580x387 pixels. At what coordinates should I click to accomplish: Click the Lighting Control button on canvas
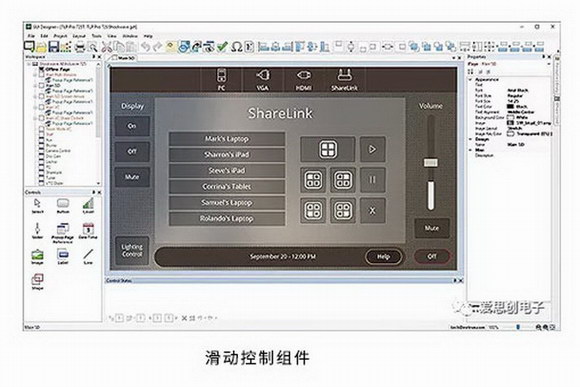point(132,250)
